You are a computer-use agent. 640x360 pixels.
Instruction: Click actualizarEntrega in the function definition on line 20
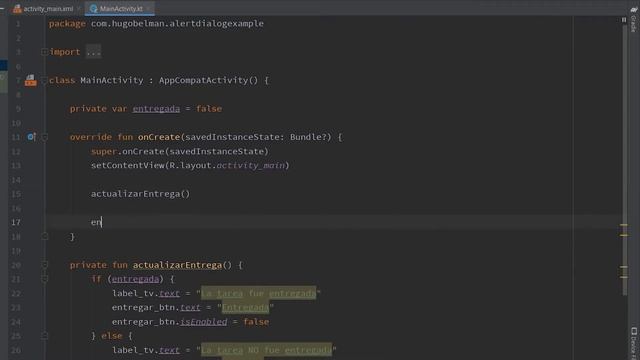[x=177, y=265]
